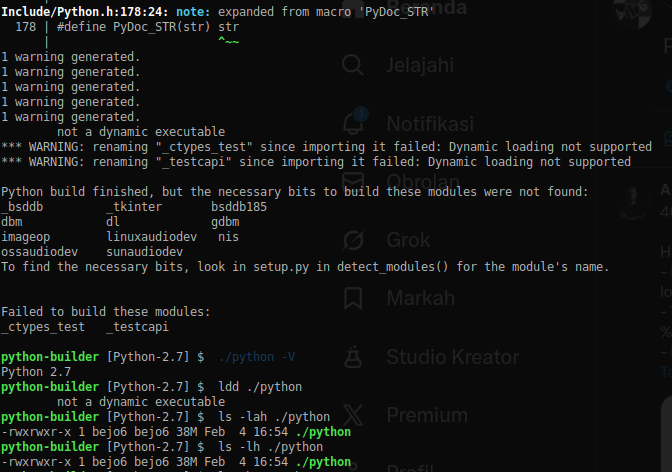Click the 'ldd ./python' command text

[x=260, y=387]
